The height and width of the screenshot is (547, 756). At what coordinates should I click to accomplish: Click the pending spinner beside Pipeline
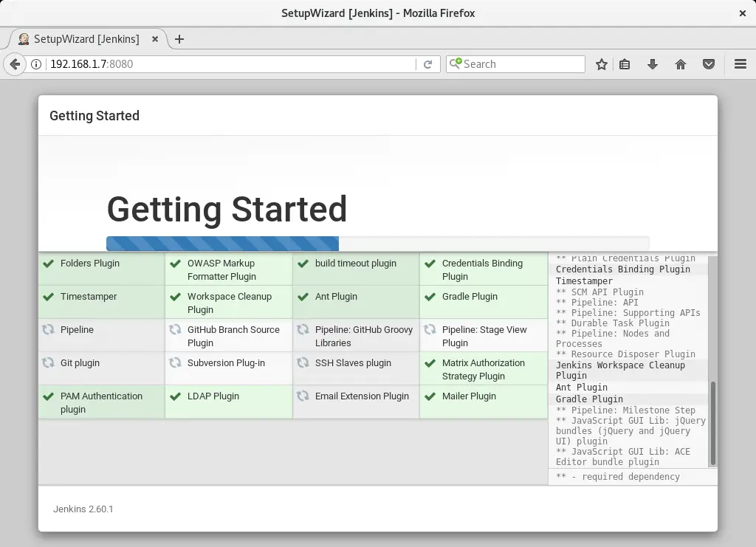(x=48, y=330)
